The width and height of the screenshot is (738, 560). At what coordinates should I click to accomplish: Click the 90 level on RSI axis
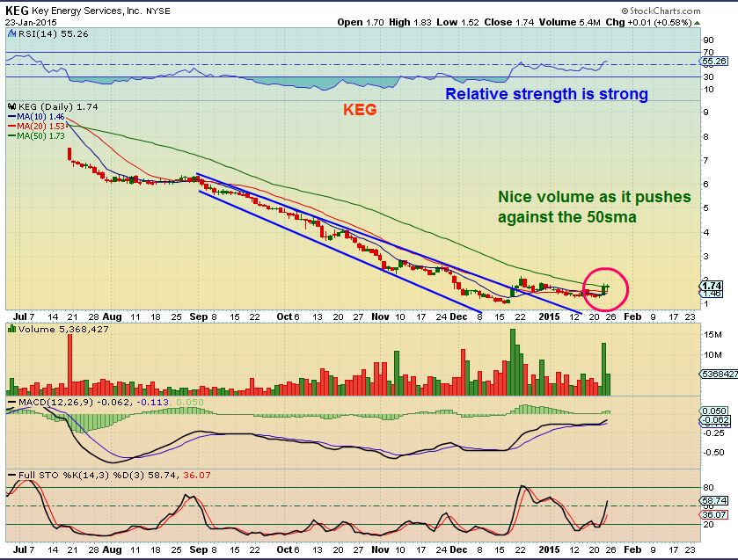(x=708, y=40)
